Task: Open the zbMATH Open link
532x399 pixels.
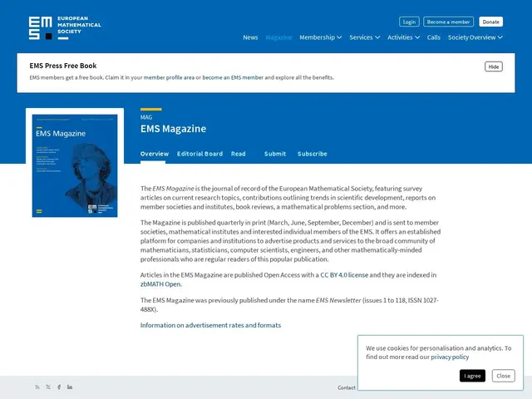Action: 160,284
